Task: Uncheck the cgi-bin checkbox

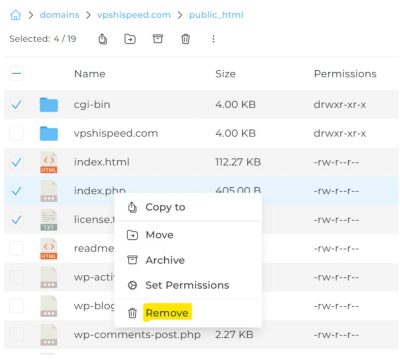Action: (x=16, y=105)
